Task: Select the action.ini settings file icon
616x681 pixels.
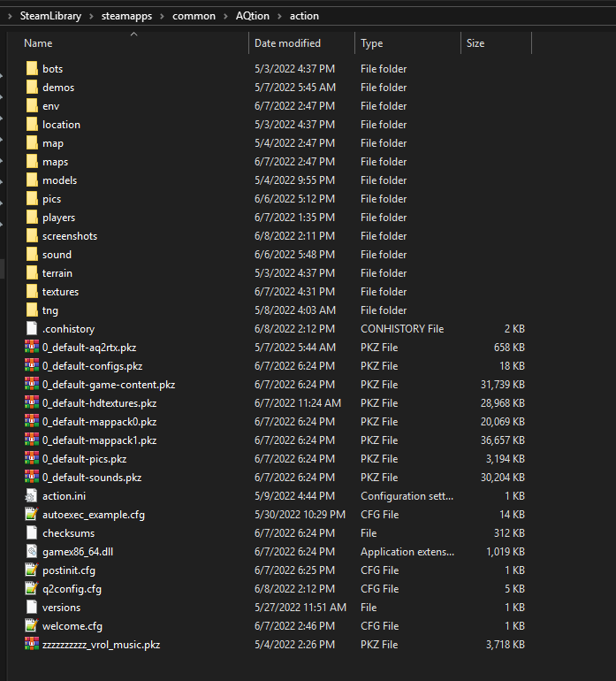Action: coord(32,496)
